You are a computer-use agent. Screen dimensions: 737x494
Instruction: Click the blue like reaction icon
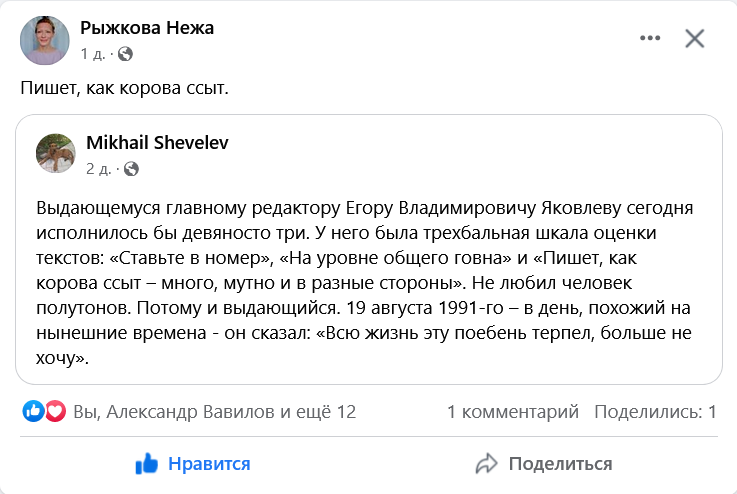coord(33,411)
